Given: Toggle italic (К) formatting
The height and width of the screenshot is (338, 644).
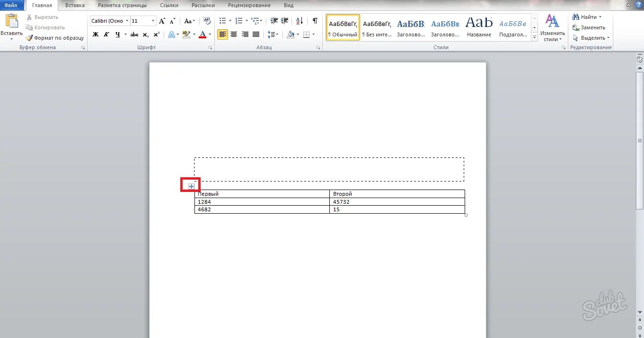Looking at the screenshot, I should tap(106, 35).
